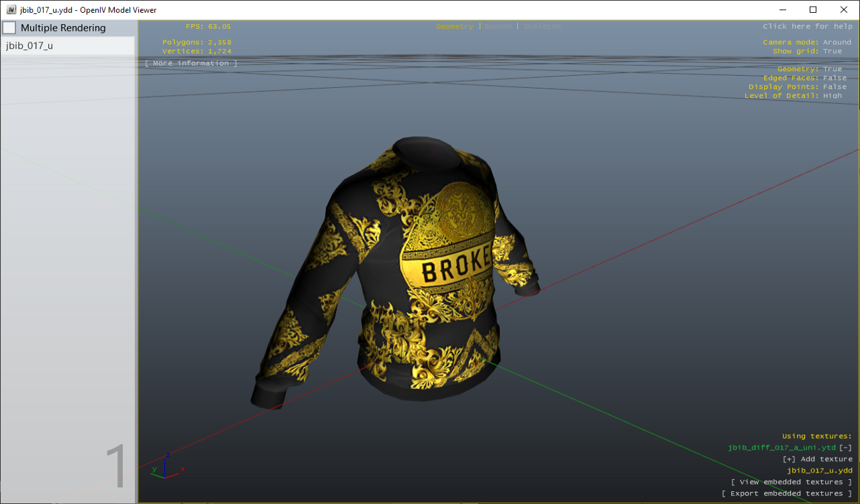Switch to the Skeleton tab

pyautogui.click(x=541, y=27)
